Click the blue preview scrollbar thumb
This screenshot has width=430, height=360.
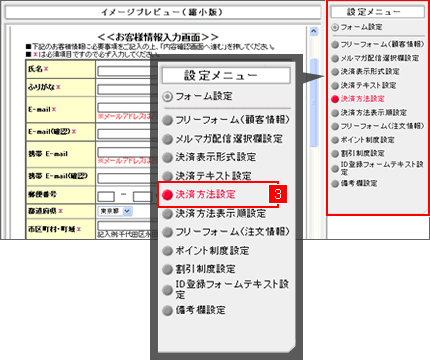(x=314, y=103)
